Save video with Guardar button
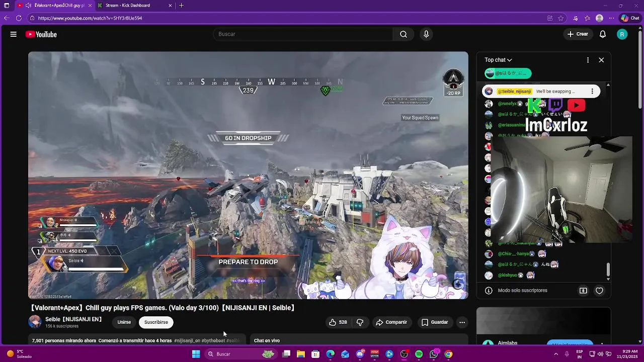644x362 pixels. coord(435,322)
